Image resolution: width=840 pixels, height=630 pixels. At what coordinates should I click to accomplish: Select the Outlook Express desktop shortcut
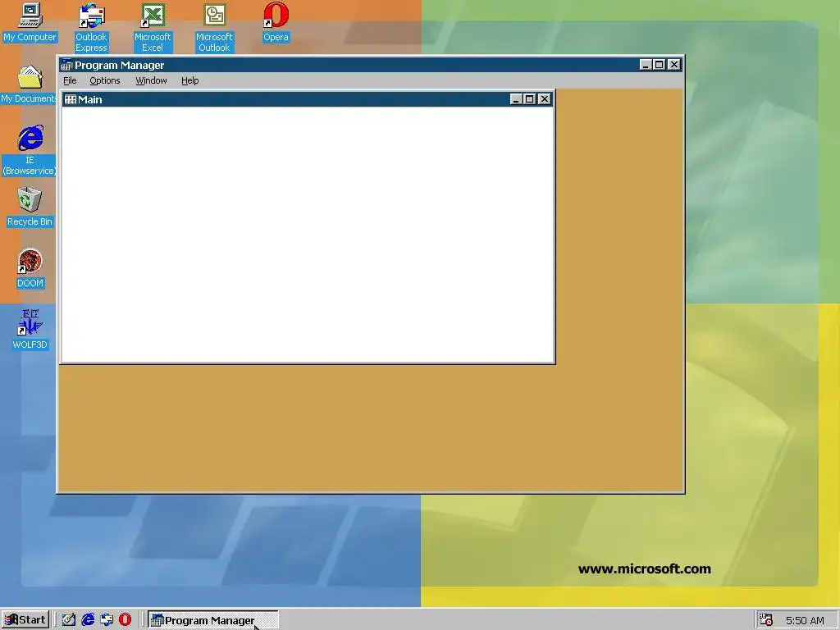pyautogui.click(x=91, y=27)
